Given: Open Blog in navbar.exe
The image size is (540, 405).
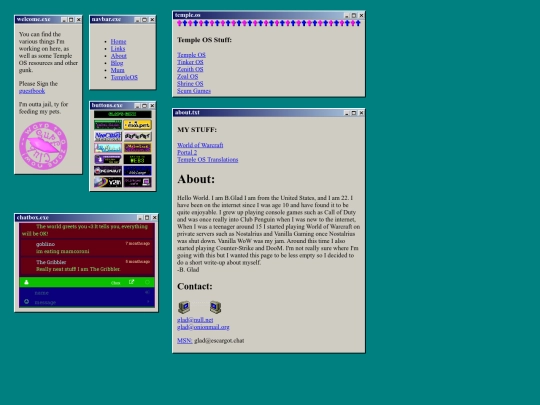Looking at the screenshot, I should 117,63.
